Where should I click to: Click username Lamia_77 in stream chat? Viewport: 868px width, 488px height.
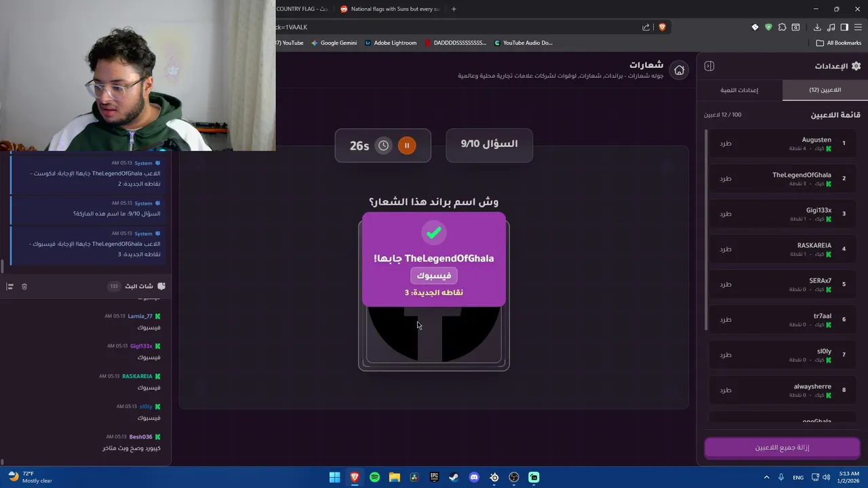140,316
